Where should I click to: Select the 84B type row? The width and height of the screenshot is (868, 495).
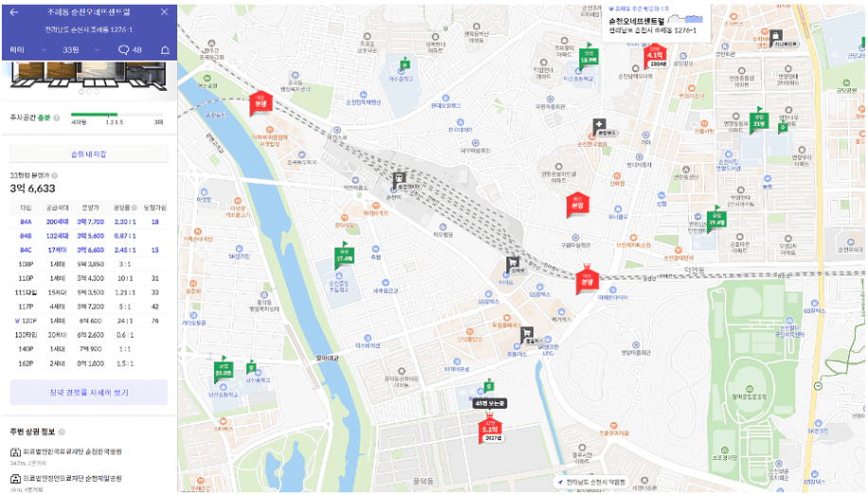click(89, 236)
